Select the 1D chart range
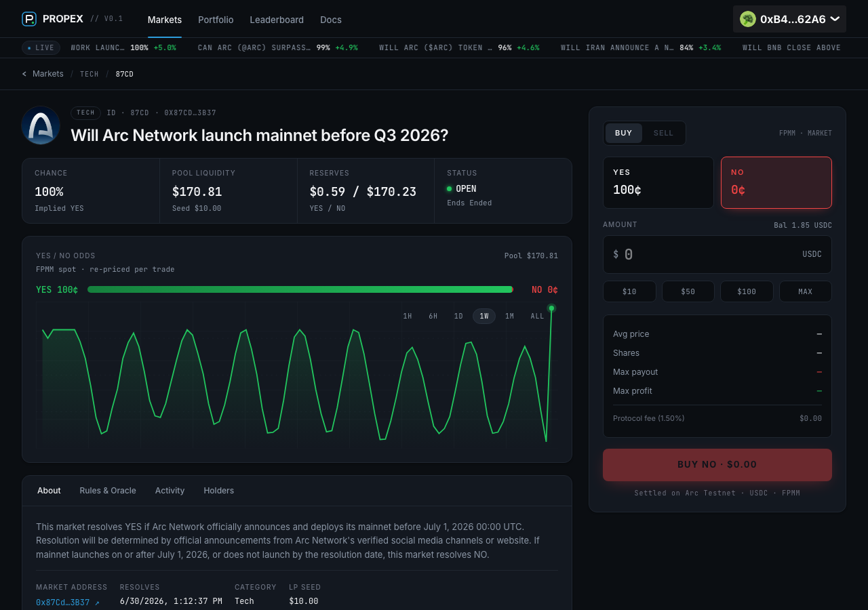This screenshot has width=868, height=610. (458, 317)
